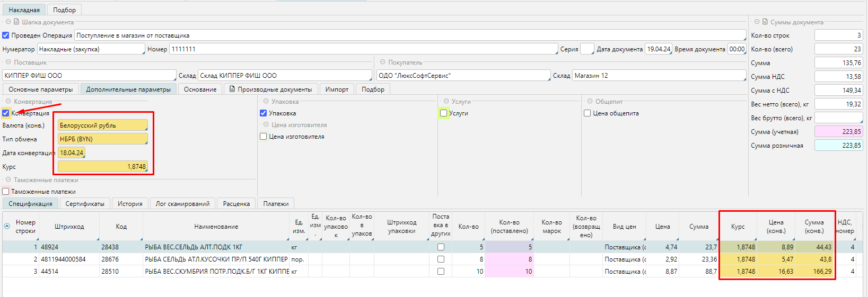The image size is (868, 297).
Task: Click collapse icon beside Суммы документа
Action: point(757,22)
